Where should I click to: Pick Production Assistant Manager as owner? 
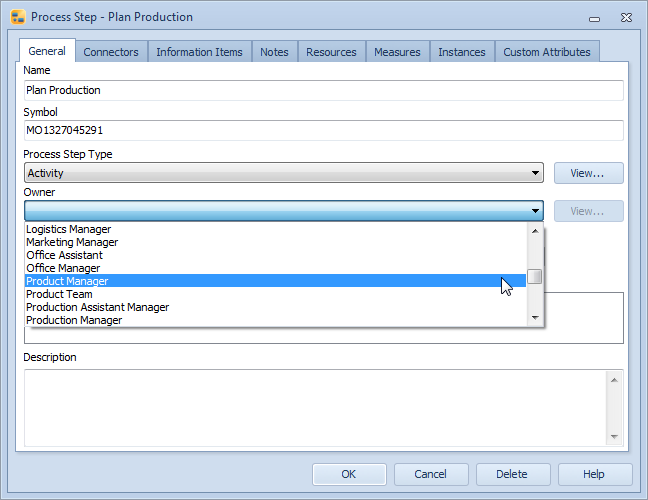(x=97, y=307)
